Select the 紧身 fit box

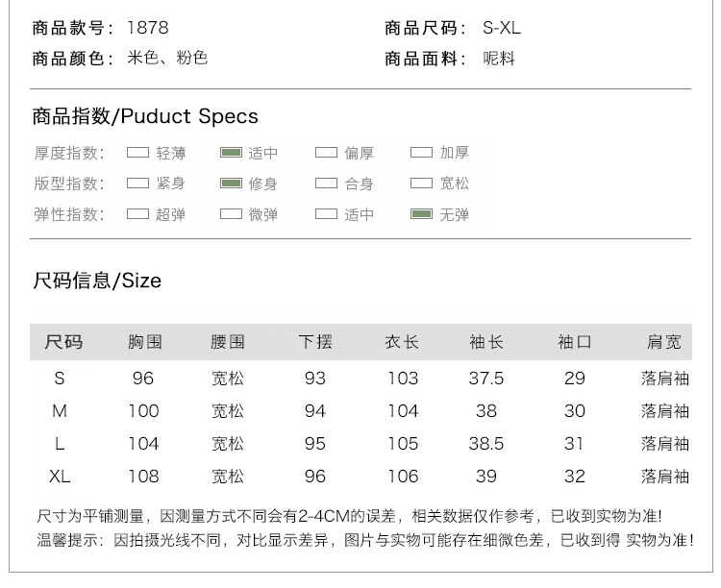[137, 183]
